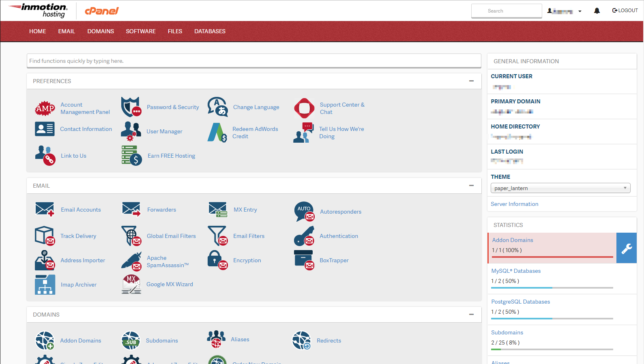Open the Email Accounts icon
Screen dimensions: 644x364
point(45,210)
